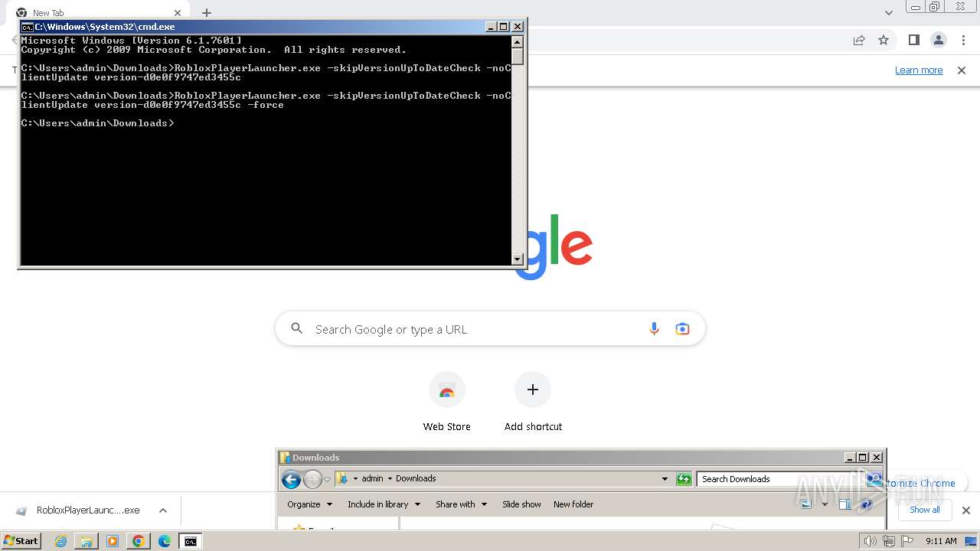980x551 pixels.
Task: Switch to Chrome via taskbar icon
Action: (139, 541)
